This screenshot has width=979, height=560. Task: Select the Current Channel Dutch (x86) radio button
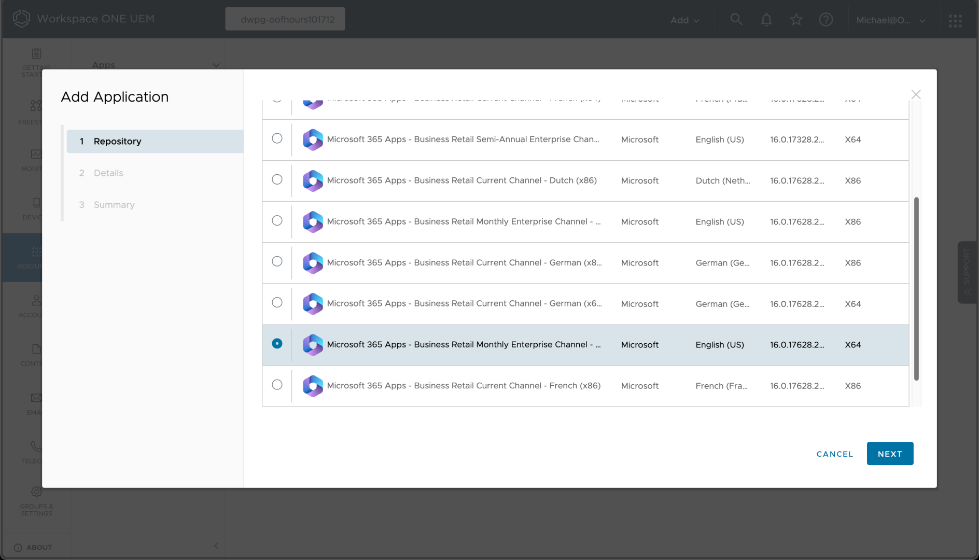coord(277,179)
